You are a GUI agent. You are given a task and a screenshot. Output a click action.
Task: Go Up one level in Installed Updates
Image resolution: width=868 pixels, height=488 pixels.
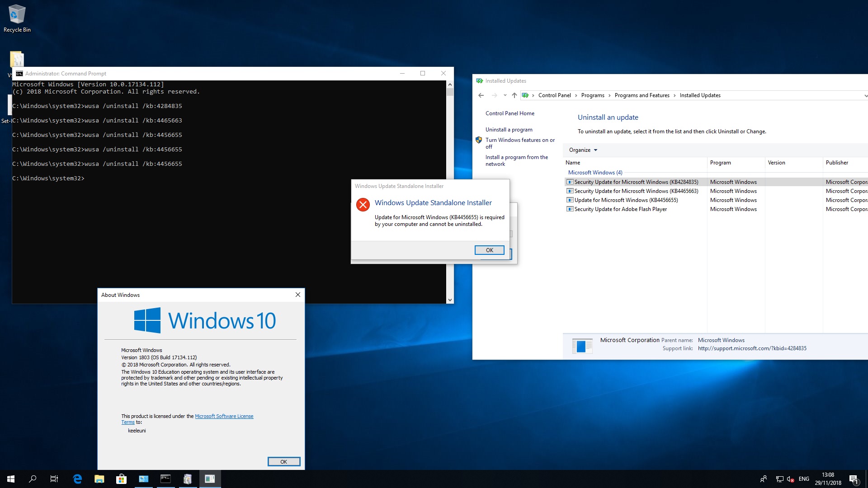click(514, 95)
